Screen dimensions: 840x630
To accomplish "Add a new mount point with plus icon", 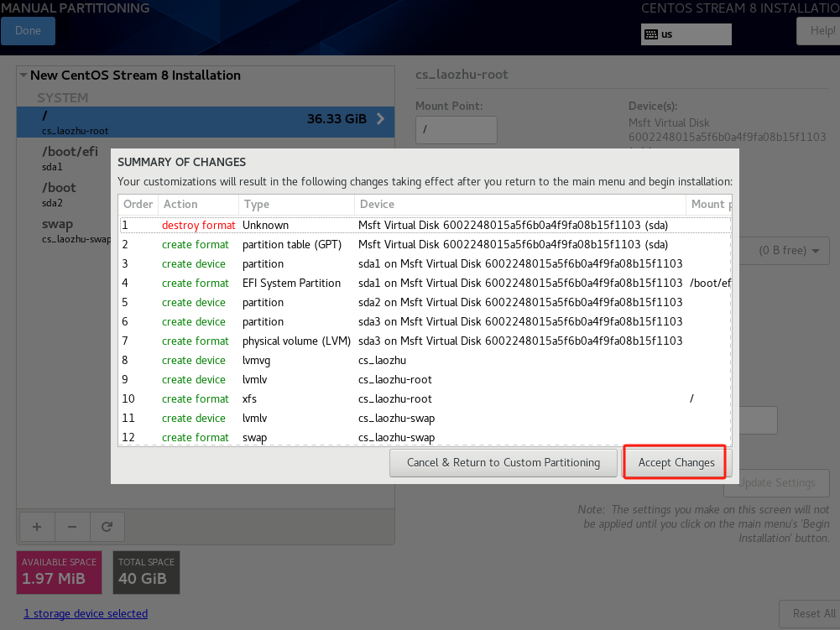I will (x=37, y=527).
